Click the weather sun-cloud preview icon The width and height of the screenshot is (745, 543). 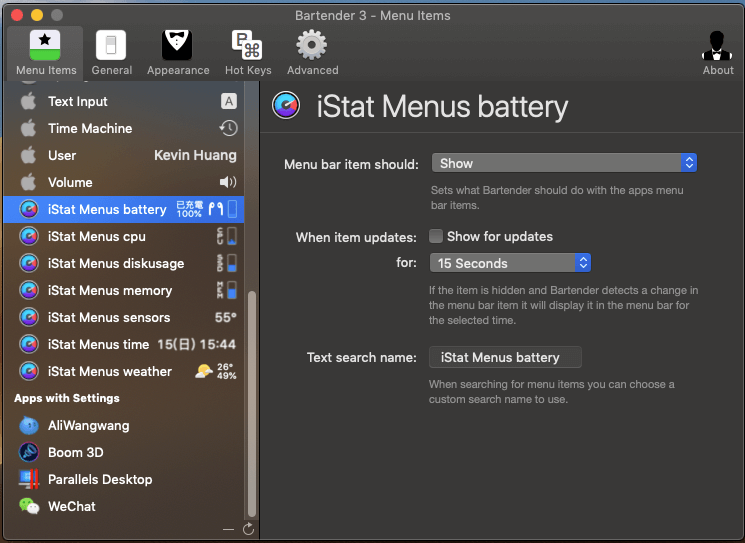(x=203, y=371)
